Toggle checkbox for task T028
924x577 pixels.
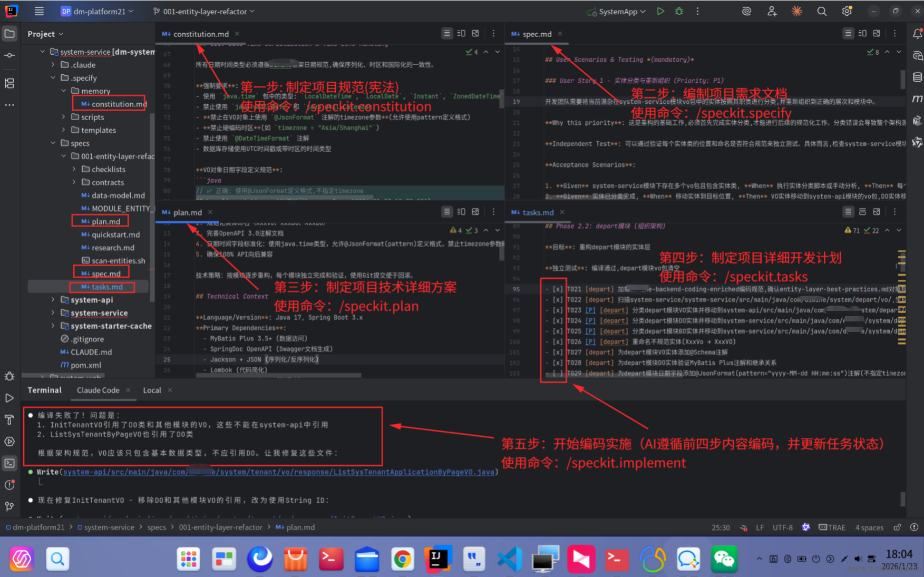[x=558, y=363]
